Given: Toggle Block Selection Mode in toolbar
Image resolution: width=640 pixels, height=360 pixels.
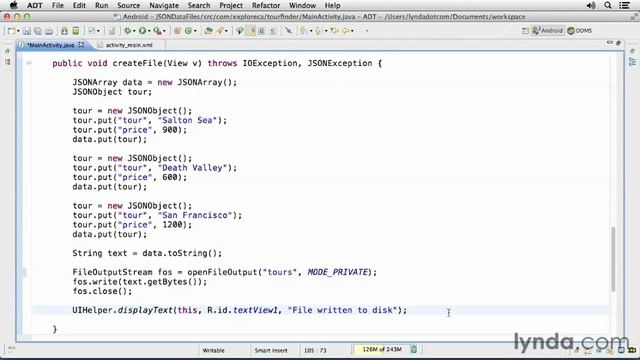Looking at the screenshot, I should point(262,31).
